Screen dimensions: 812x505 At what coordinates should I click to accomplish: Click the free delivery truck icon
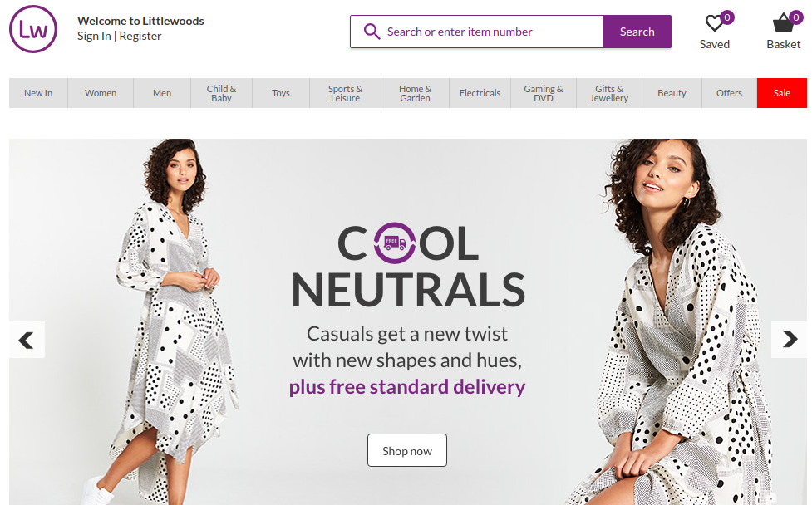click(395, 243)
